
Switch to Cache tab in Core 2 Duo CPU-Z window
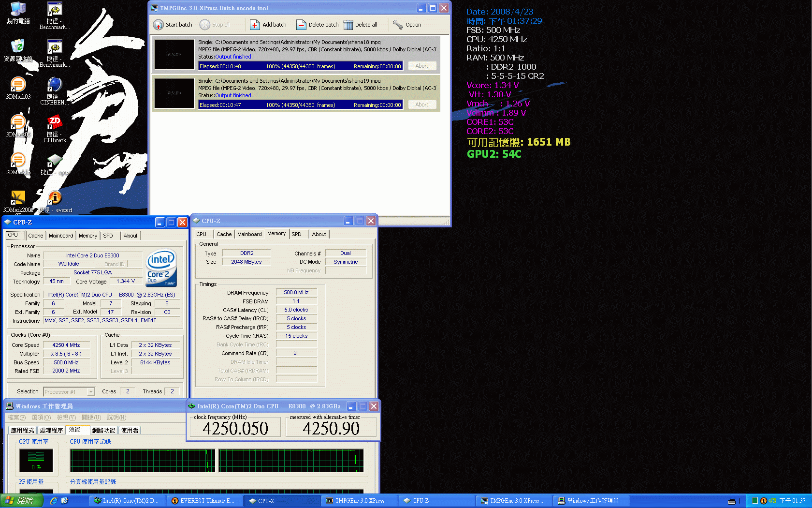(x=35, y=236)
